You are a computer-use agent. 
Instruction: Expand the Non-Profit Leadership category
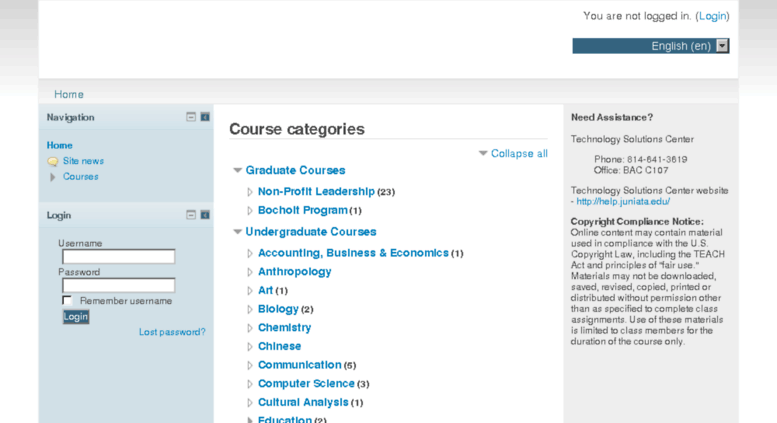[250, 192]
